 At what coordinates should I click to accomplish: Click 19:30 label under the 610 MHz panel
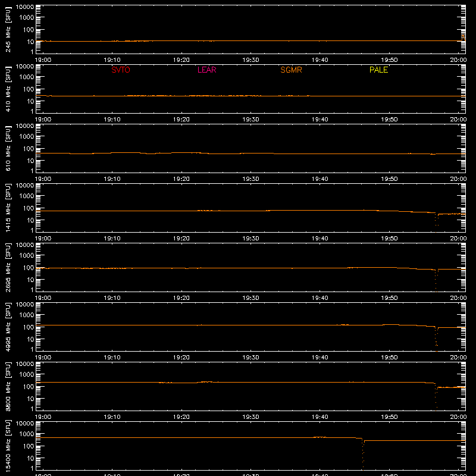[250, 179]
